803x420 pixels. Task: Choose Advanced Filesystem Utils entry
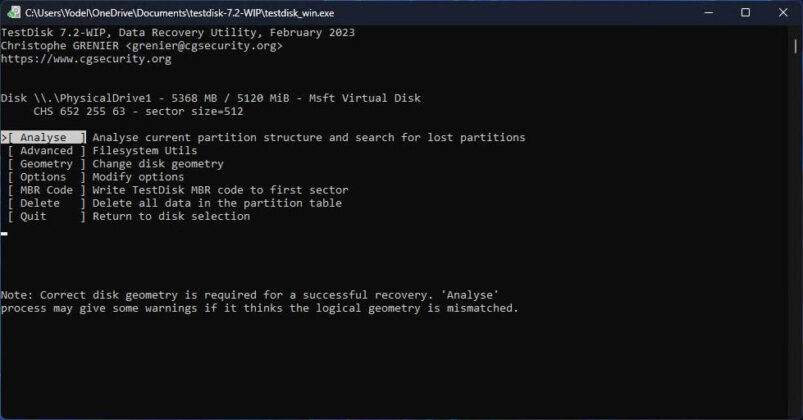click(46, 151)
